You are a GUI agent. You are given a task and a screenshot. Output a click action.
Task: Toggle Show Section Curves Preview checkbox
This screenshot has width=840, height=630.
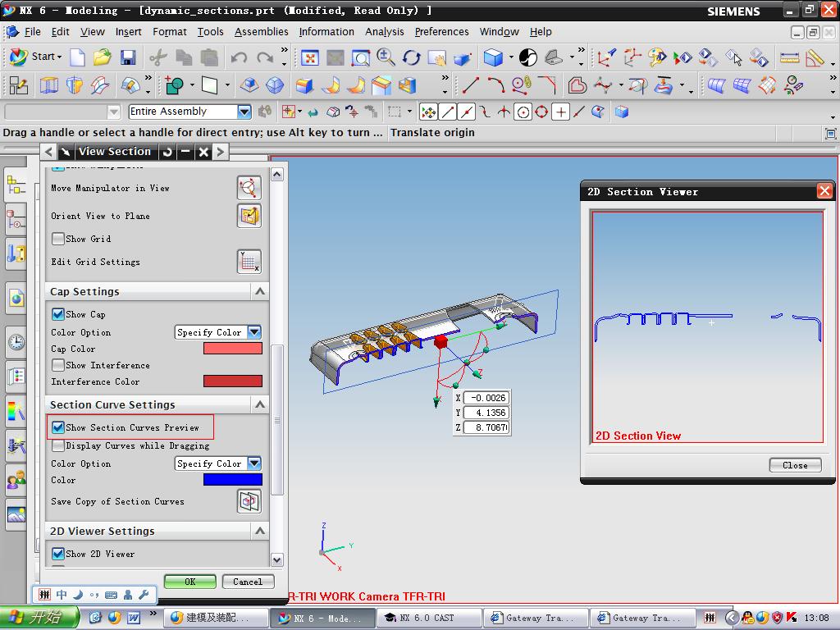pos(58,427)
